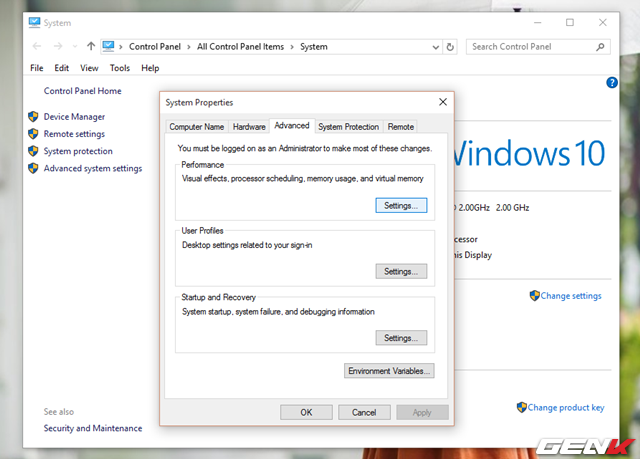Expand address bar history dropdown
The height and width of the screenshot is (459, 640).
436,47
